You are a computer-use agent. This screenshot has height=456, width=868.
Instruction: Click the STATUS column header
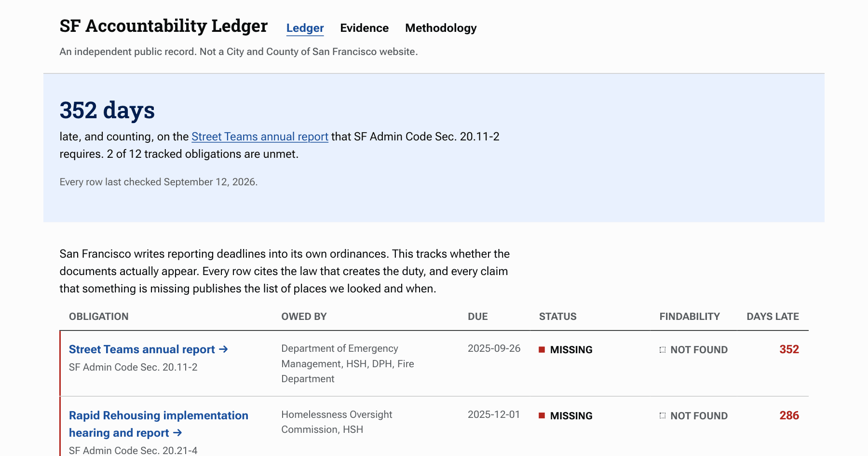pos(557,317)
